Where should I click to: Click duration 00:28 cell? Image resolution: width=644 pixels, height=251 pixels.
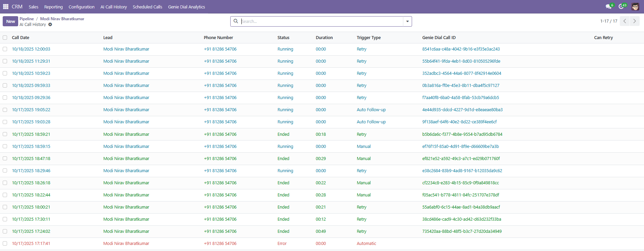[321, 195]
